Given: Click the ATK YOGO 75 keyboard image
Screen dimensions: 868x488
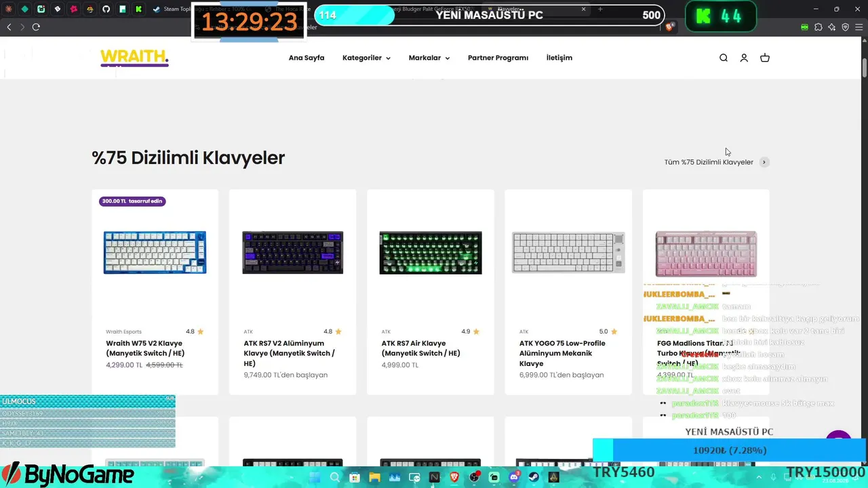Looking at the screenshot, I should (x=568, y=253).
